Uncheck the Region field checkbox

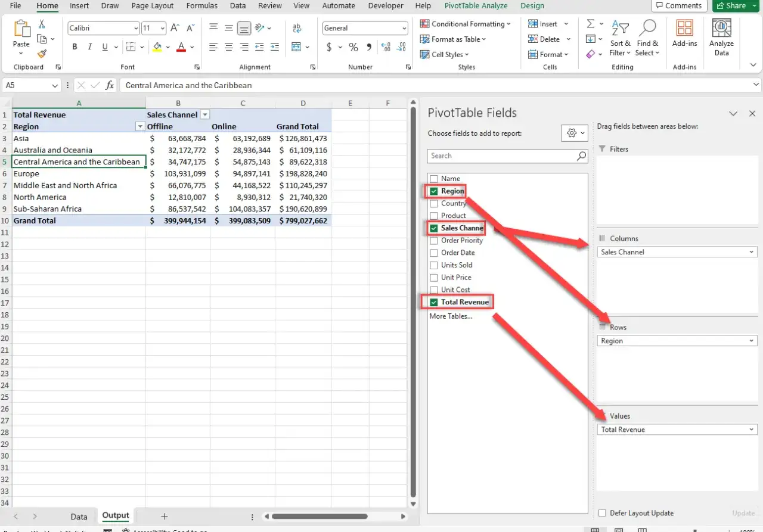coord(434,191)
